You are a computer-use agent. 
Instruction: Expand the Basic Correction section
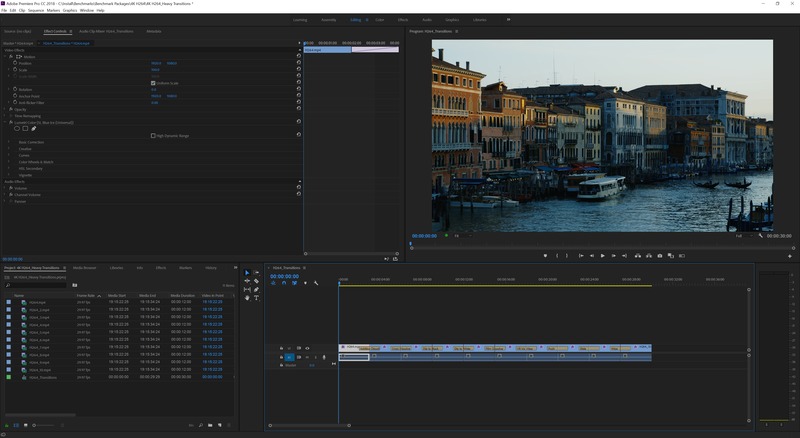tap(10, 142)
